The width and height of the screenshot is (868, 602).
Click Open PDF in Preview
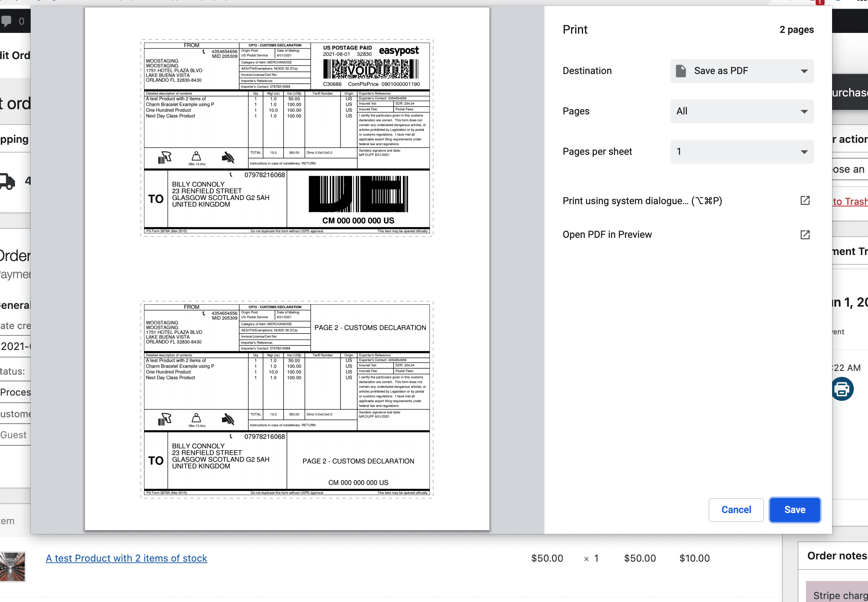(607, 234)
